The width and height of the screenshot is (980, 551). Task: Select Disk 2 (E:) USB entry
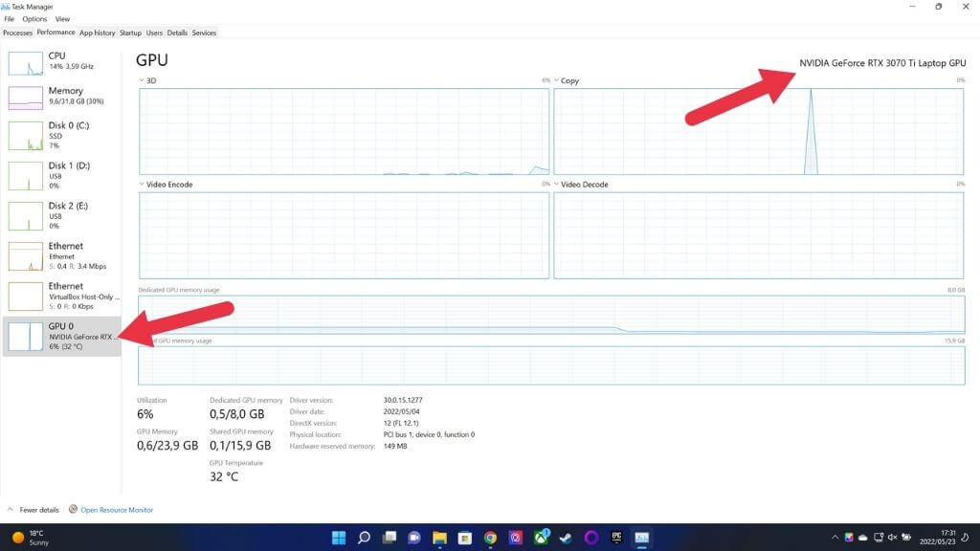pos(61,215)
